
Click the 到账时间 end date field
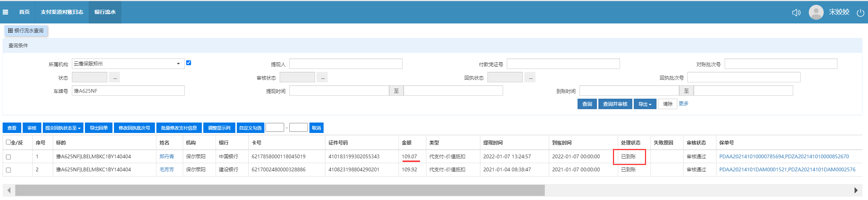[743, 91]
